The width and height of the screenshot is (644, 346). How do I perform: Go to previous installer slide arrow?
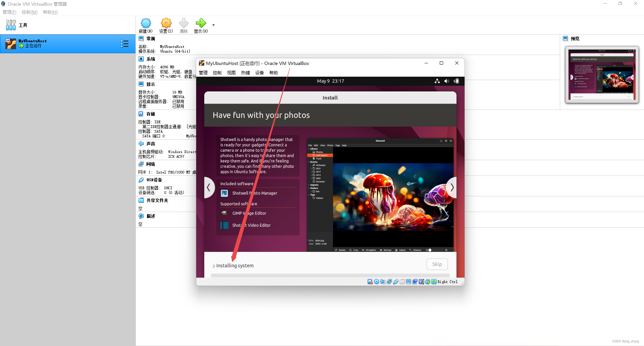(x=209, y=188)
